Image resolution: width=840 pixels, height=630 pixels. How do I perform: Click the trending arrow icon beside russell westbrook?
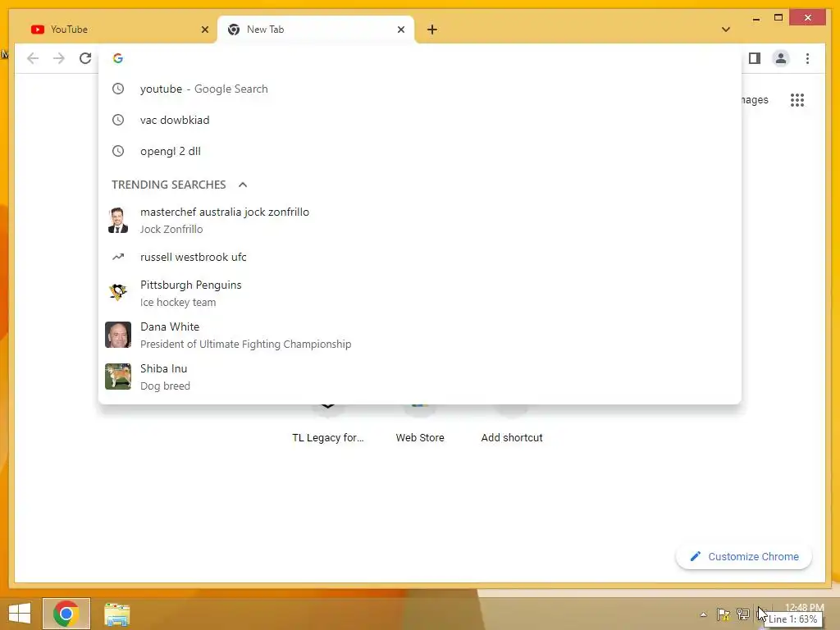pos(118,257)
